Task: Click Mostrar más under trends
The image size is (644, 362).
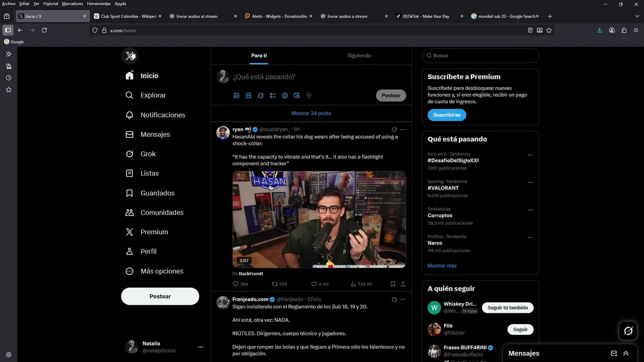Action: (442, 265)
